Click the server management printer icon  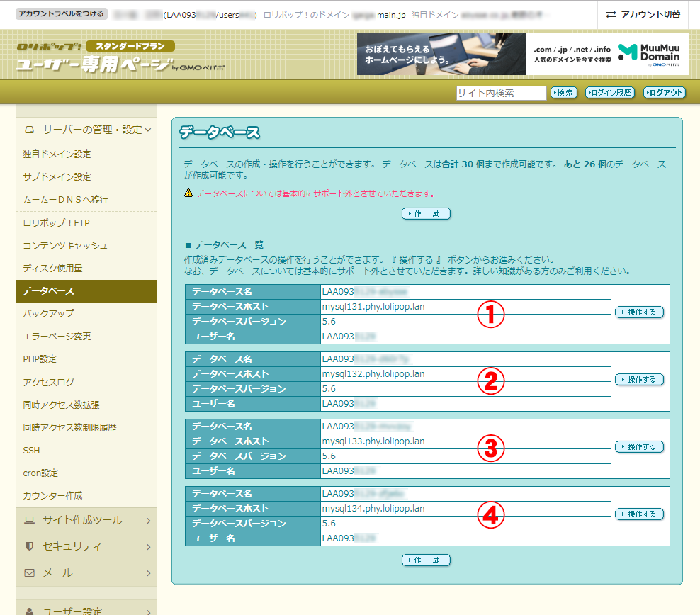pyautogui.click(x=30, y=130)
